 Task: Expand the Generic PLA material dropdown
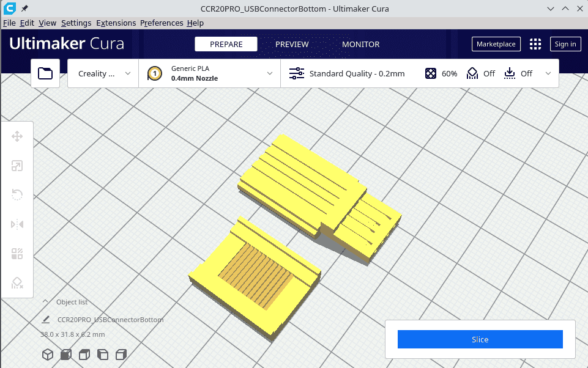point(210,73)
